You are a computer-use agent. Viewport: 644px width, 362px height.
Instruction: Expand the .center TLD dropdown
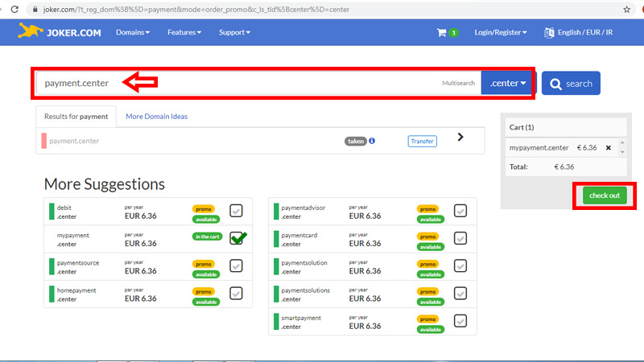(508, 83)
